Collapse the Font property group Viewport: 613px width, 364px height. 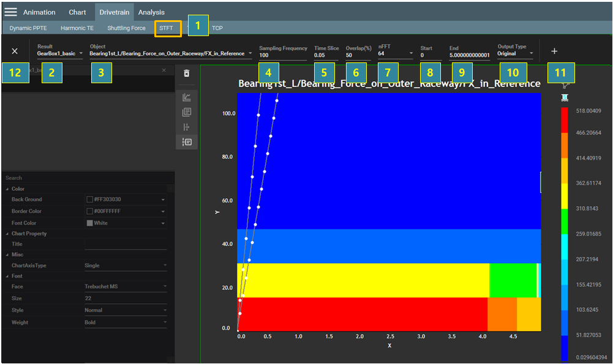coord(7,276)
